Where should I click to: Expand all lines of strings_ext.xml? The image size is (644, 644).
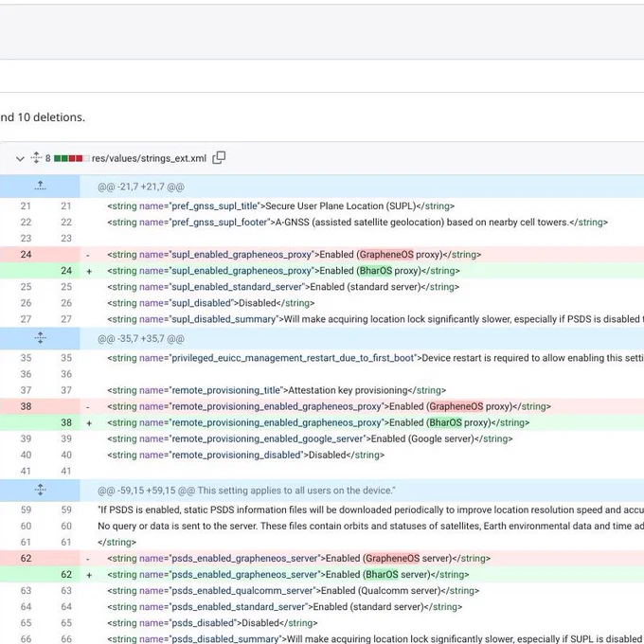[36, 158]
